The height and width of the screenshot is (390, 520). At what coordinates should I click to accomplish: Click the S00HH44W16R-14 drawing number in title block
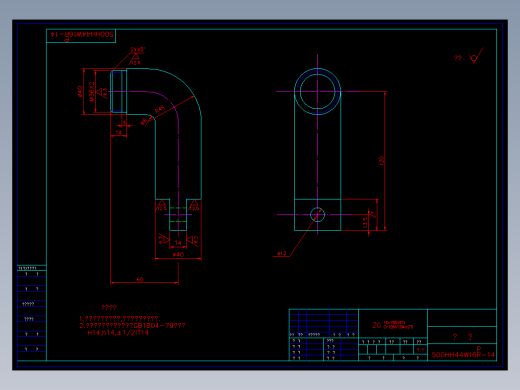click(x=463, y=355)
